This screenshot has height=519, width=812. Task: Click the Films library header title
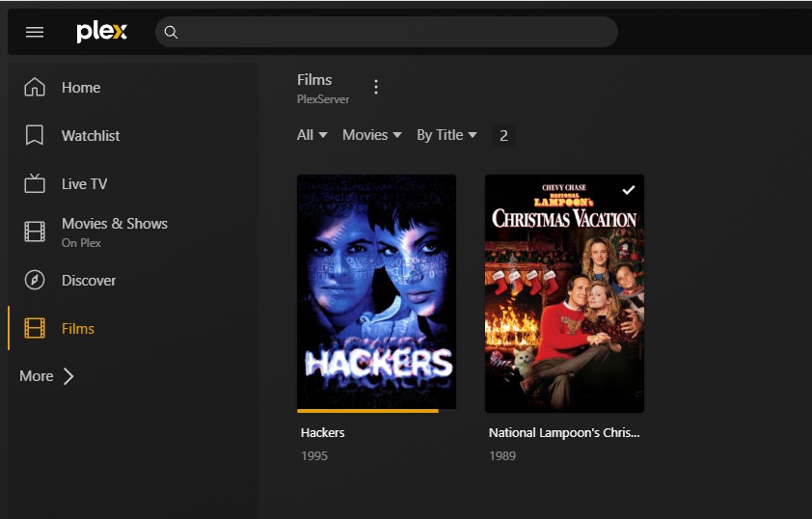click(x=314, y=80)
